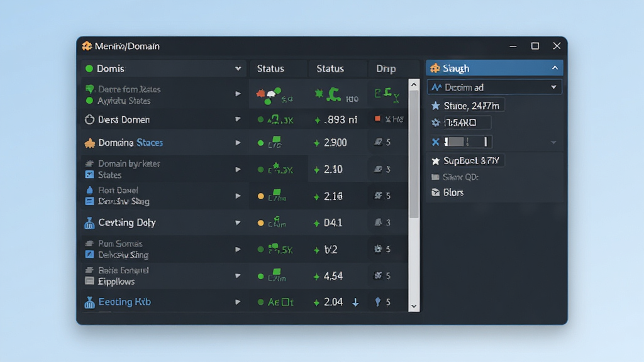Open the Dcoim ad dropdown

pos(494,87)
